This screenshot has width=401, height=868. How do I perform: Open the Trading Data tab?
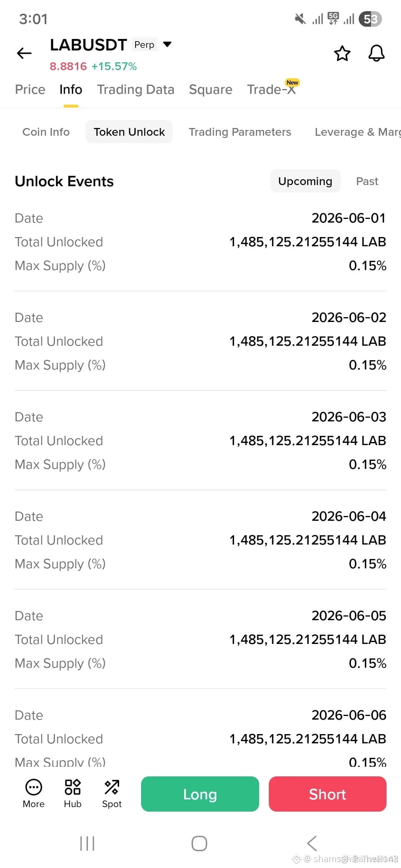tap(136, 89)
